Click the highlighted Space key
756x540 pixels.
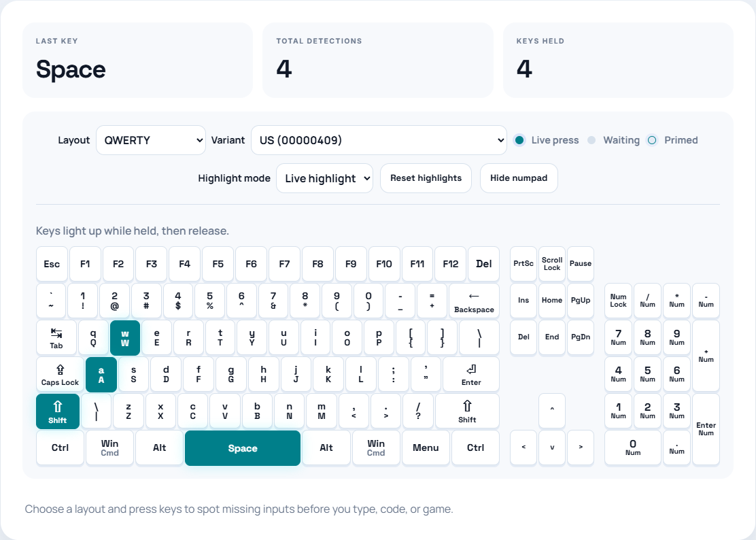point(243,448)
